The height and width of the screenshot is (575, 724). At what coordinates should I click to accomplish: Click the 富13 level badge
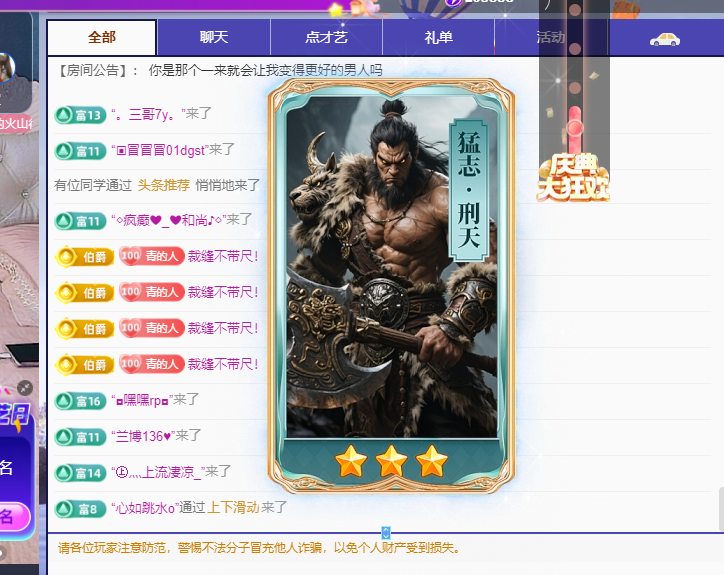pyautogui.click(x=80, y=115)
